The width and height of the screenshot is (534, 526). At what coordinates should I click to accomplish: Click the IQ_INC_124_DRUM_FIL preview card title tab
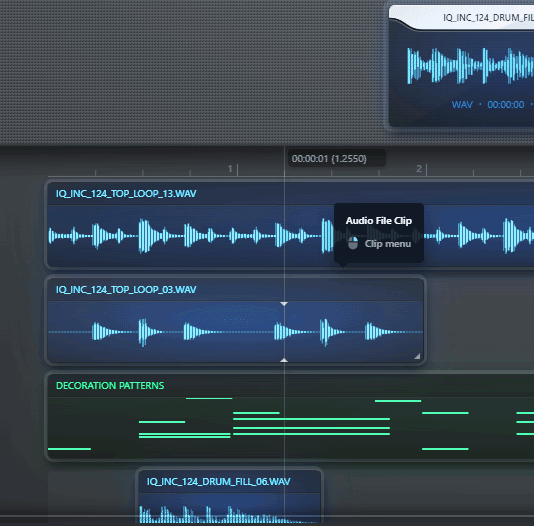pyautogui.click(x=488, y=18)
